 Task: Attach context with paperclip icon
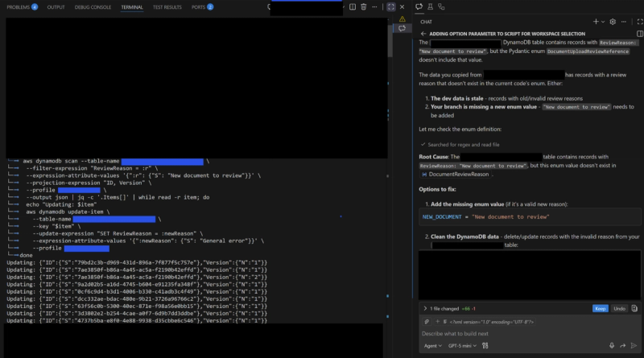tap(427, 322)
